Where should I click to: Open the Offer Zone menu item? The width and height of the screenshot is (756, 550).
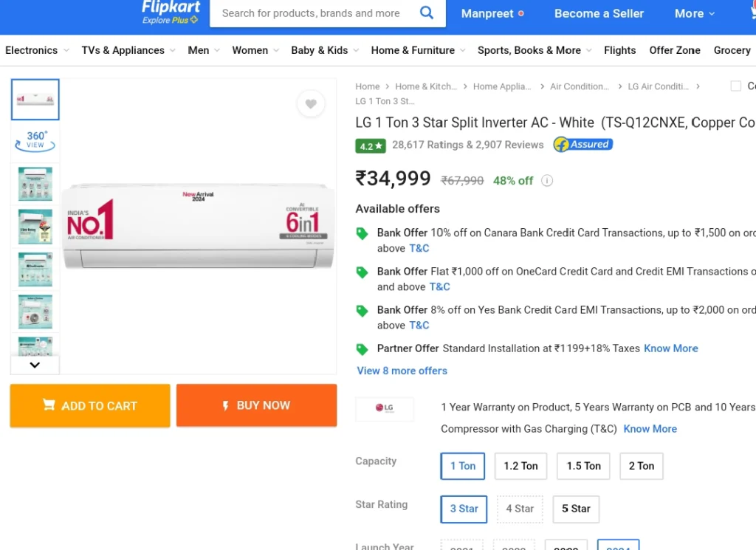[x=675, y=51]
